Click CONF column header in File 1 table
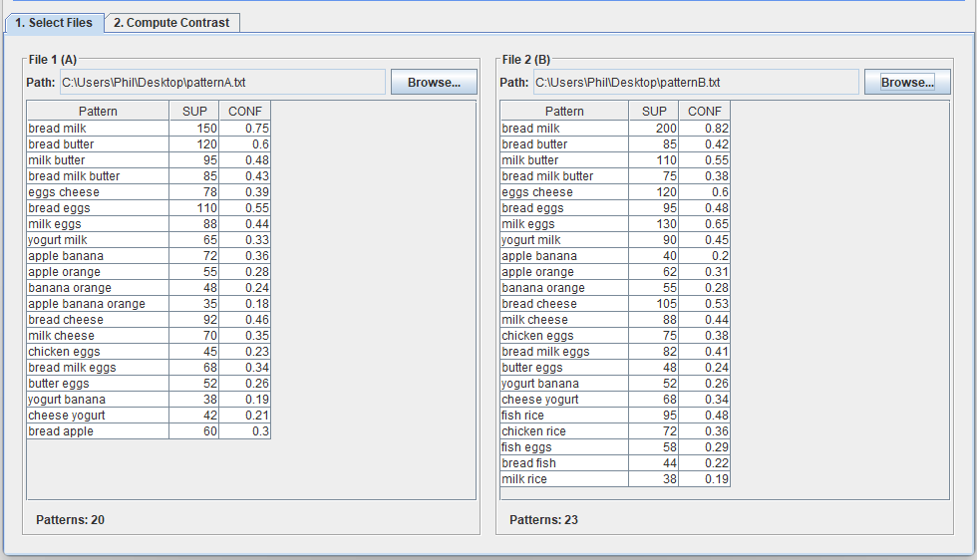 point(244,112)
